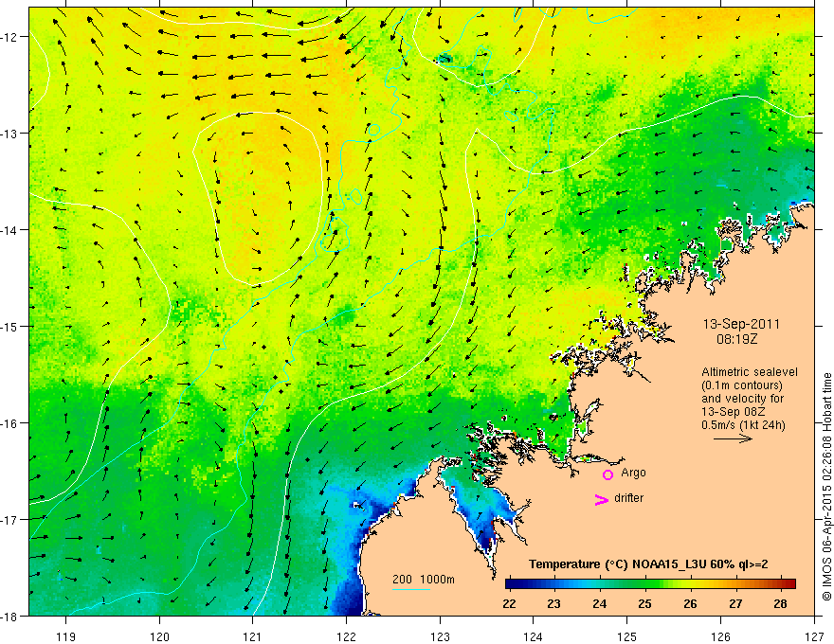Click the vertical IMOS Hobart time copyright text

tap(826, 487)
